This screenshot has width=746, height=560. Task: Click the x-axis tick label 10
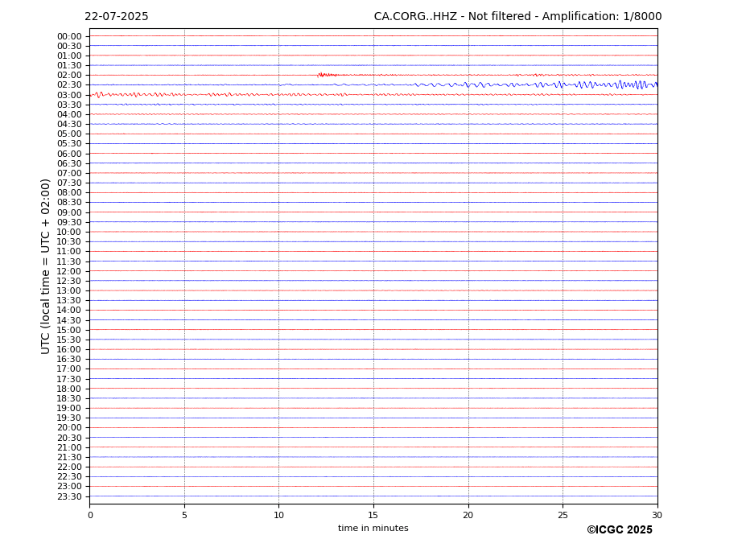pyautogui.click(x=278, y=515)
